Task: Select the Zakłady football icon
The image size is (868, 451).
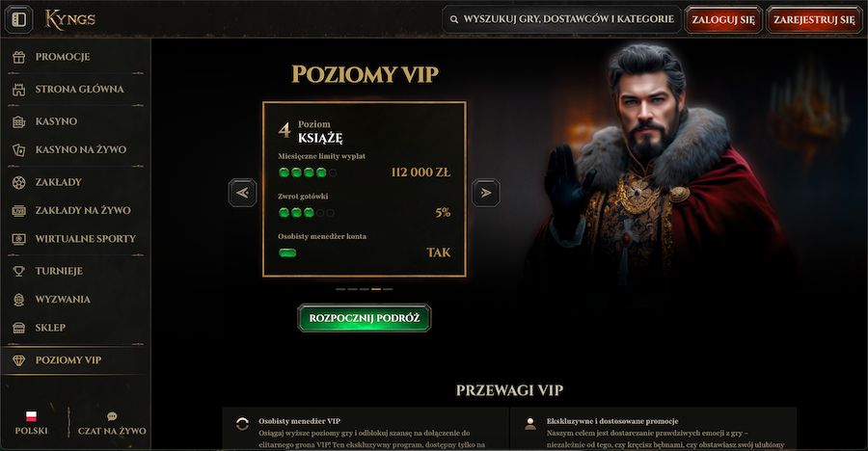Action: point(19,182)
